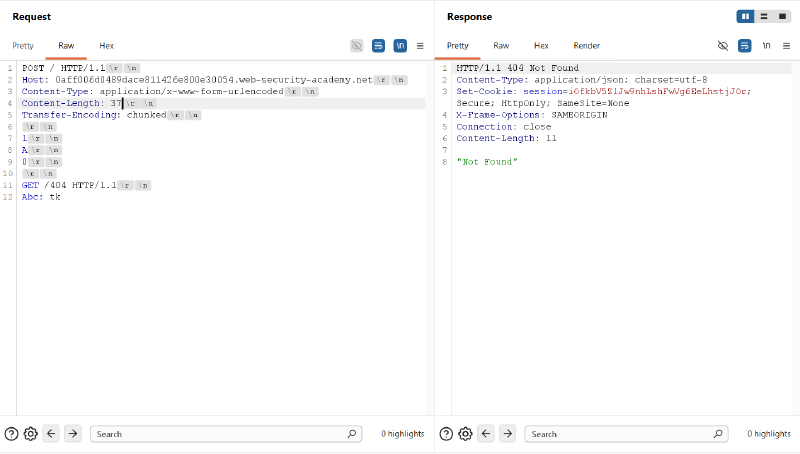Click the Response panel title
This screenshot has height=454, width=800.
tap(469, 16)
